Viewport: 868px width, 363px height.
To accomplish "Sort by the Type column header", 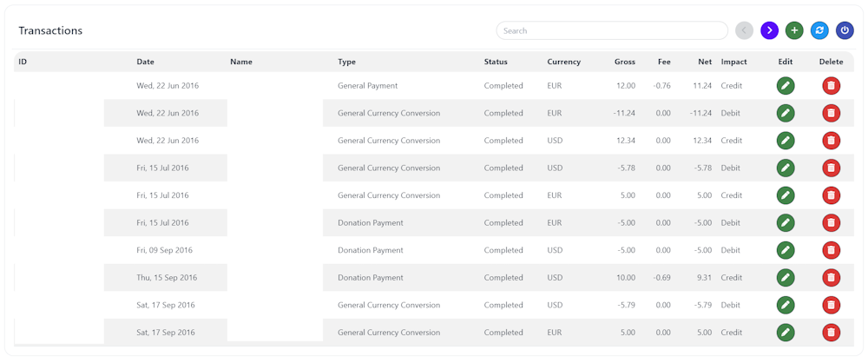I will click(x=347, y=62).
